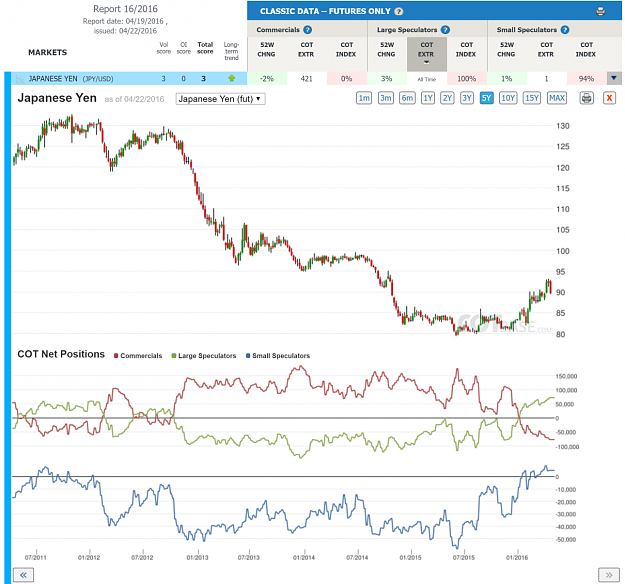Viewport: 625px width, 584px height.
Task: Toggle Commercials series in COT legend
Action: click(x=138, y=356)
